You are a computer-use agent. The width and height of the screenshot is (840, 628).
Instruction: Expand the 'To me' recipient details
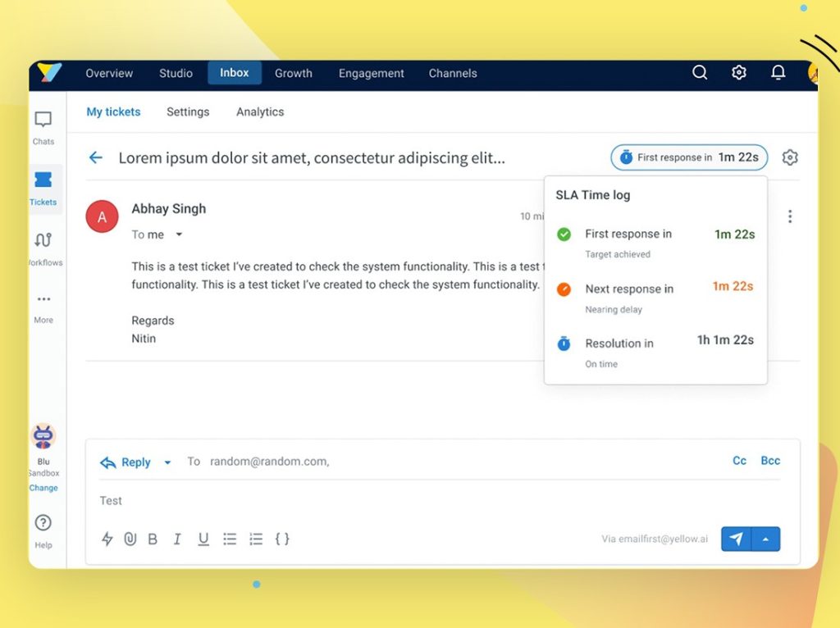[179, 234]
